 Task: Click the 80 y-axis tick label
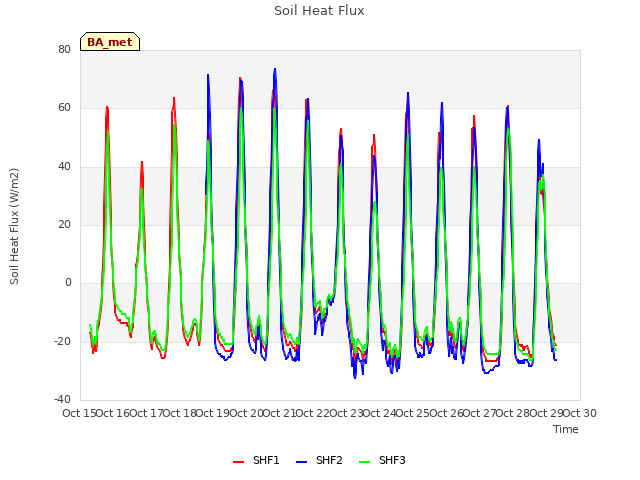(x=64, y=49)
